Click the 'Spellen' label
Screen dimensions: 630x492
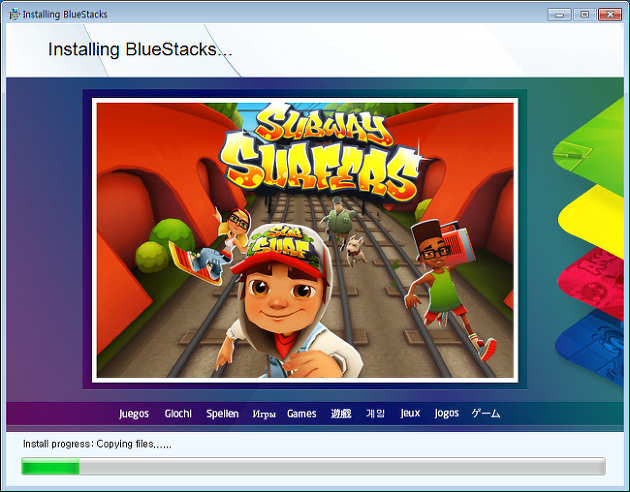222,414
